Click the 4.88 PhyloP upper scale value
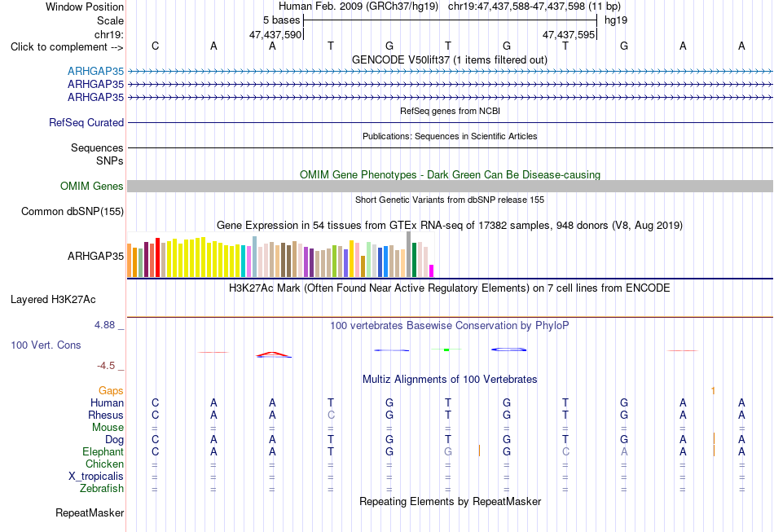The image size is (774, 532). pyautogui.click(x=104, y=325)
